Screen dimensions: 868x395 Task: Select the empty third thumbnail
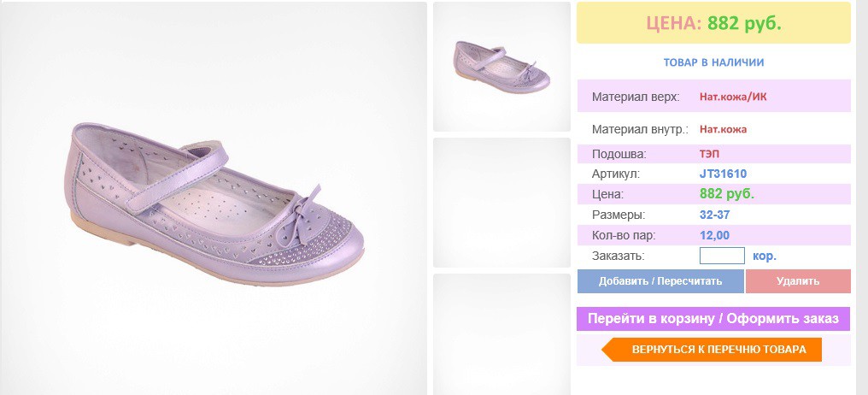501,334
